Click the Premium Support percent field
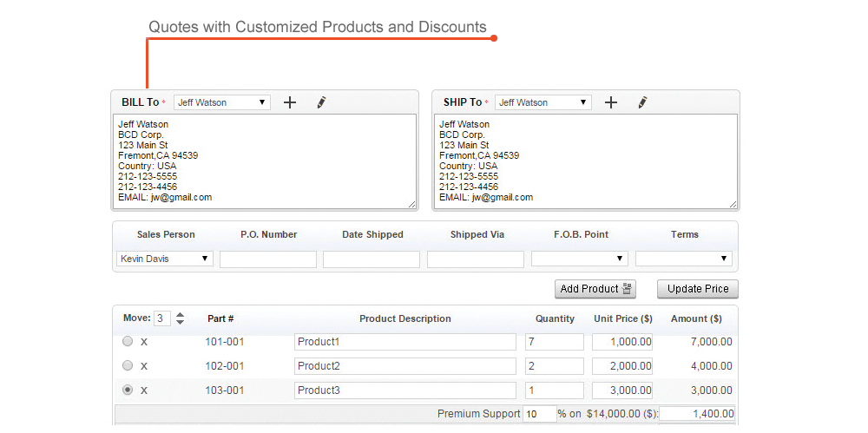The image size is (868, 433). pos(539,414)
